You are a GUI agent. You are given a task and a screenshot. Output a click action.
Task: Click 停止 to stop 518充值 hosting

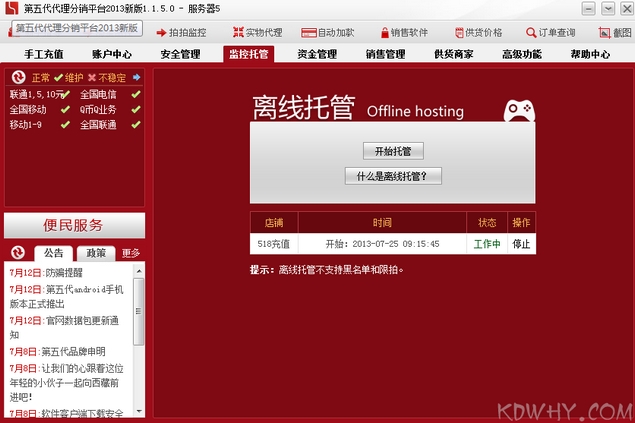521,243
